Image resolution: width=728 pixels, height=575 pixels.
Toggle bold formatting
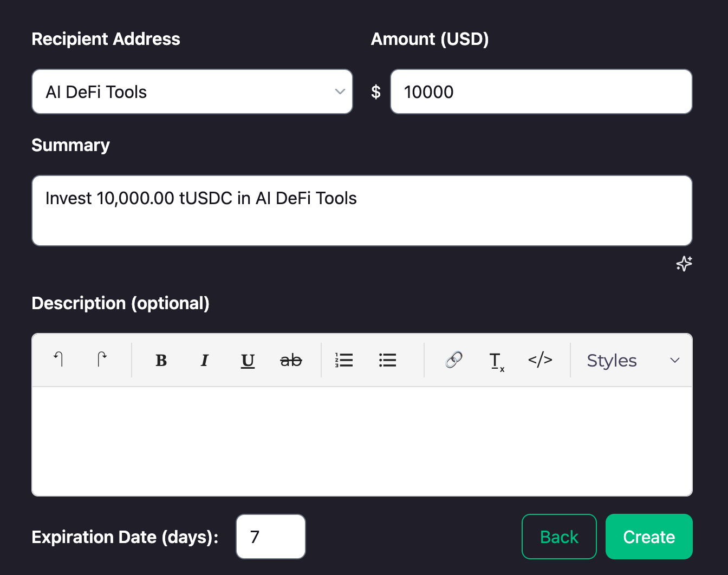point(161,360)
